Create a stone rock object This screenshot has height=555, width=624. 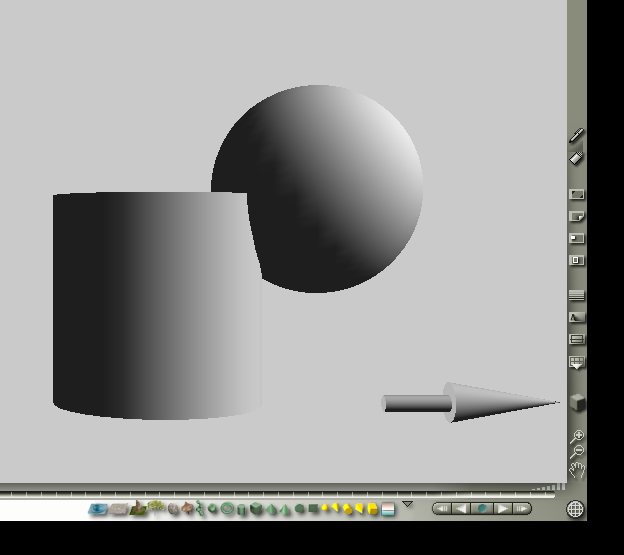pyautogui.click(x=173, y=509)
